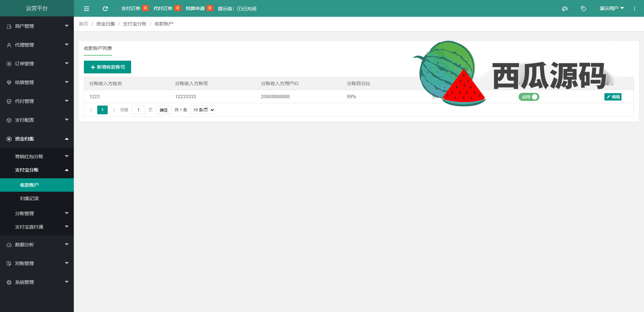Viewport: 644px width, 312px height.
Task: Click the 编辑 button for row 1223
Action: pos(613,97)
